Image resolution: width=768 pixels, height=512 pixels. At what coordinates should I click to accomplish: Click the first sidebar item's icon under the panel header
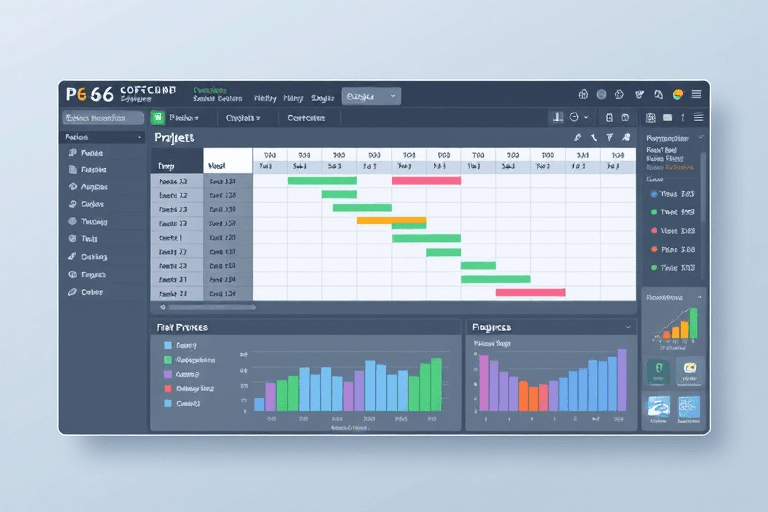72,154
